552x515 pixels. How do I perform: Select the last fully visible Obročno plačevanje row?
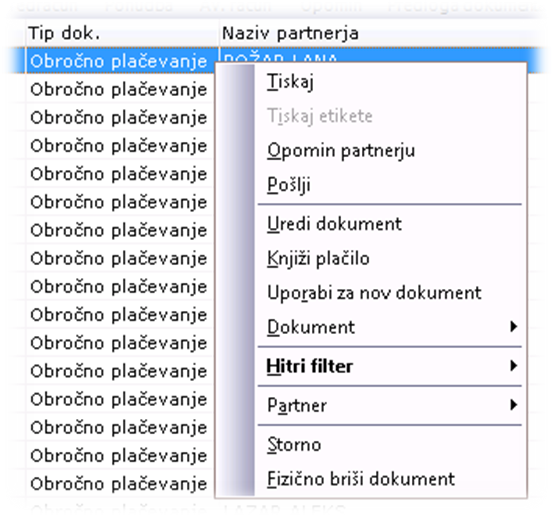(x=119, y=484)
